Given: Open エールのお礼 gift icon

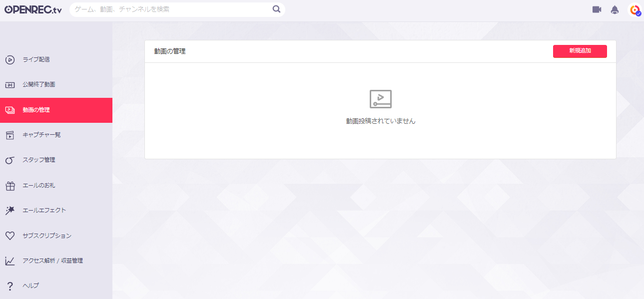Looking at the screenshot, I should click(10, 185).
